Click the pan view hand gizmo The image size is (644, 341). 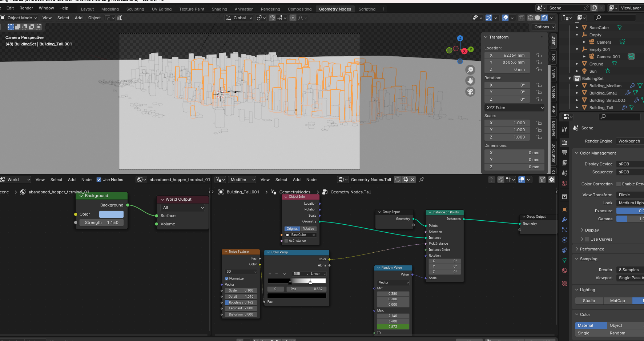point(470,81)
